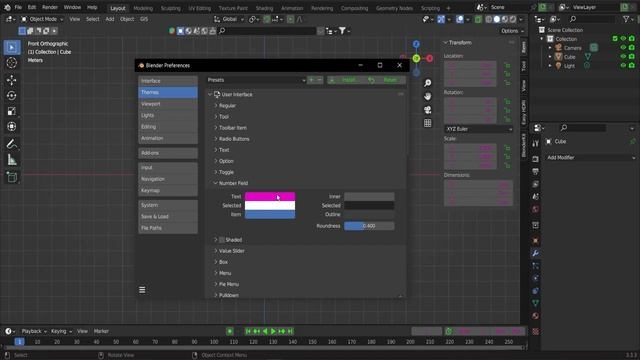The image size is (640, 360).
Task: Toggle the snapping magnet in the header
Action: pyautogui.click(x=267, y=19)
